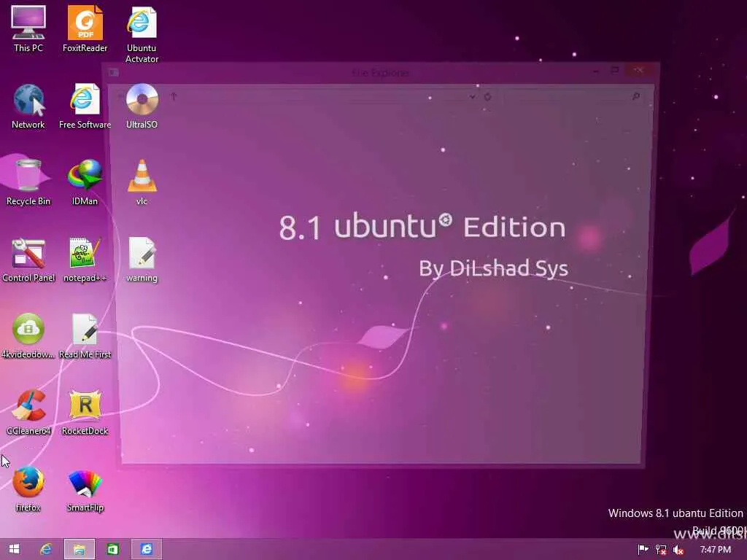This screenshot has width=747, height=560.
Task: Launch vlc media player icon
Action: [142, 182]
